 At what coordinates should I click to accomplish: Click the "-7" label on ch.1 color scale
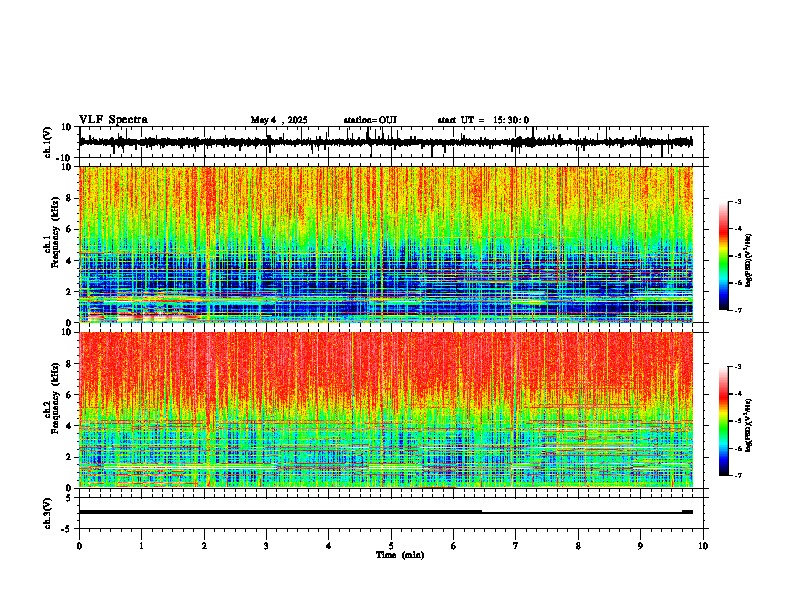click(737, 310)
